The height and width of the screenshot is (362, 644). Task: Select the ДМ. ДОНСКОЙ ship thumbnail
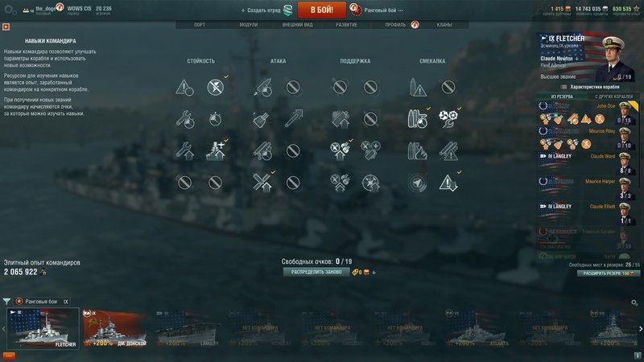(114, 328)
